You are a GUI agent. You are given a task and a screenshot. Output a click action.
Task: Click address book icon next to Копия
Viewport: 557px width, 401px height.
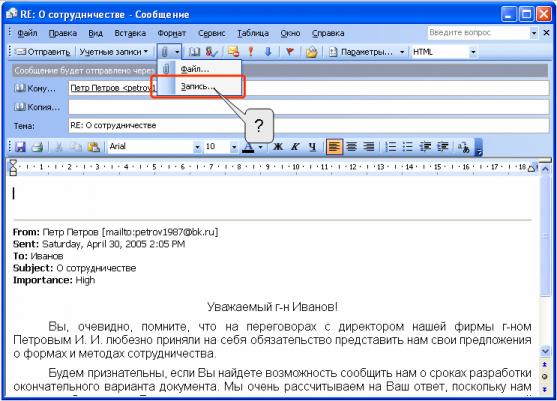coord(20,107)
